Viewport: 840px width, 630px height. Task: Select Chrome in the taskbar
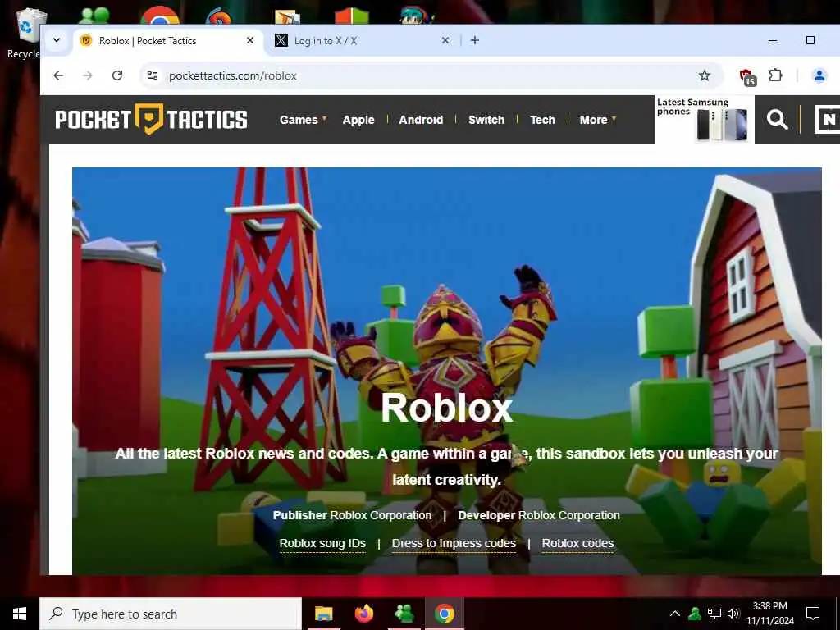[444, 614]
